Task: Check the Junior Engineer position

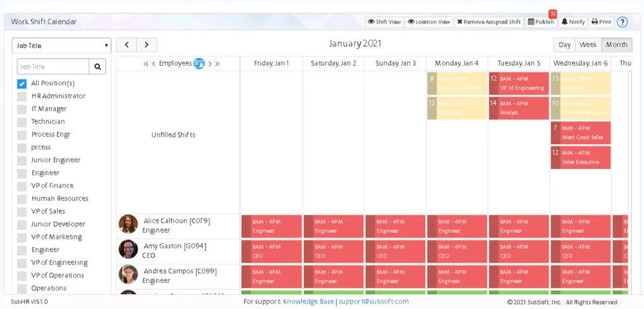Action: pos(21,160)
